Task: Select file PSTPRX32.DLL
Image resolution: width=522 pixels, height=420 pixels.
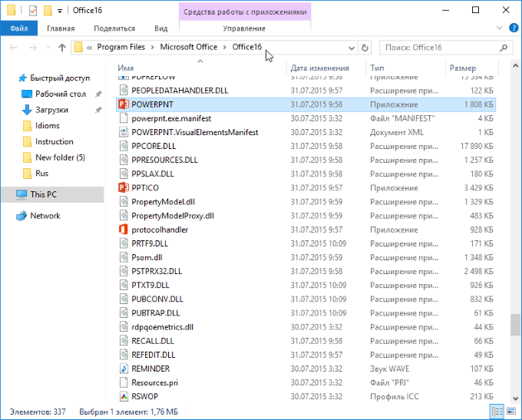Action: 157,272
